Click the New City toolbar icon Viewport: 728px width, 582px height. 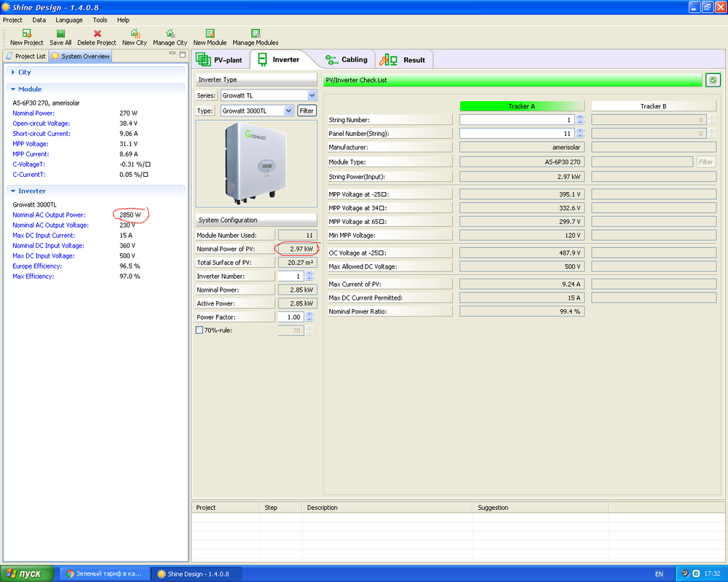(x=134, y=33)
